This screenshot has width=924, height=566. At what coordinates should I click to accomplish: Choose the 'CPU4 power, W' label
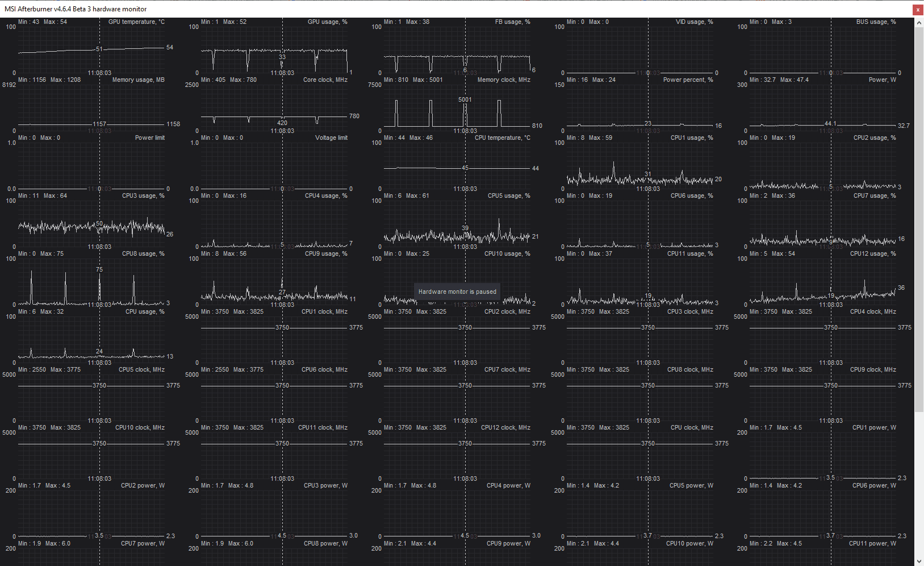pos(508,485)
